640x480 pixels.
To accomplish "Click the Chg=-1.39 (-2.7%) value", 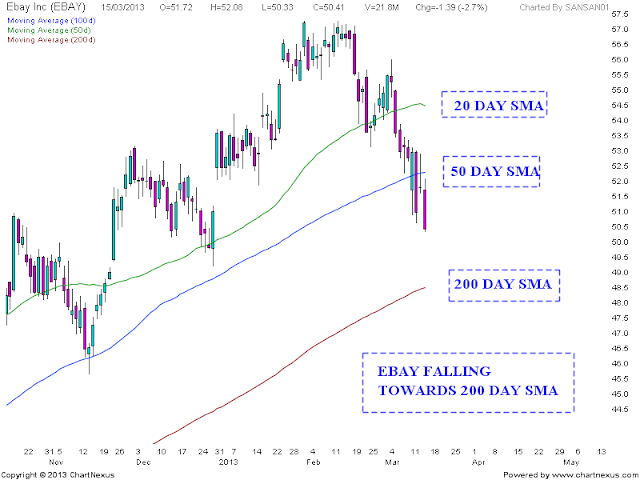I will click(x=451, y=7).
